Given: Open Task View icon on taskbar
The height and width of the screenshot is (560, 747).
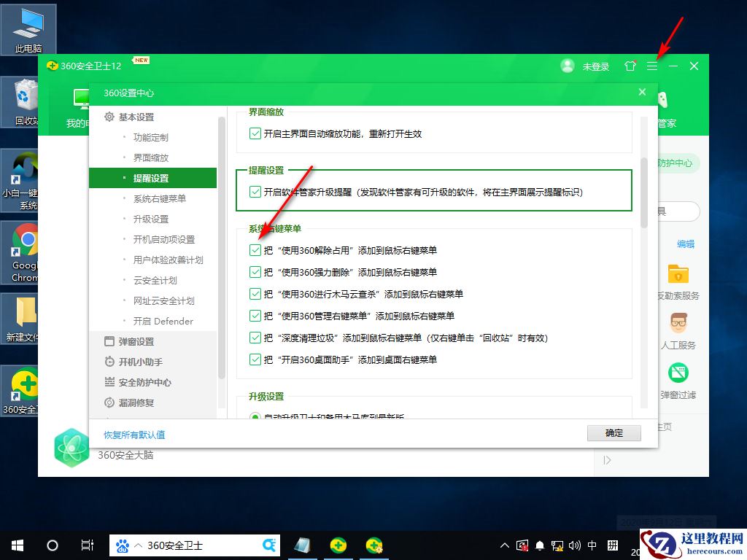Looking at the screenshot, I should [88, 545].
